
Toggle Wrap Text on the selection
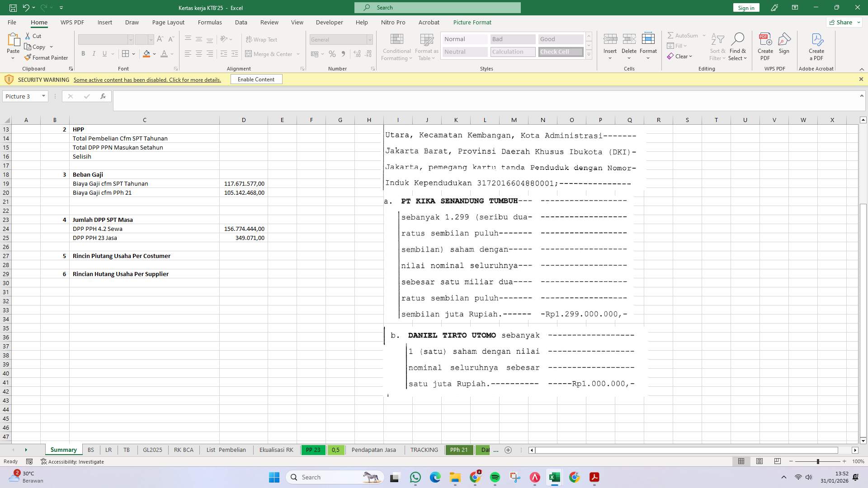(x=262, y=39)
